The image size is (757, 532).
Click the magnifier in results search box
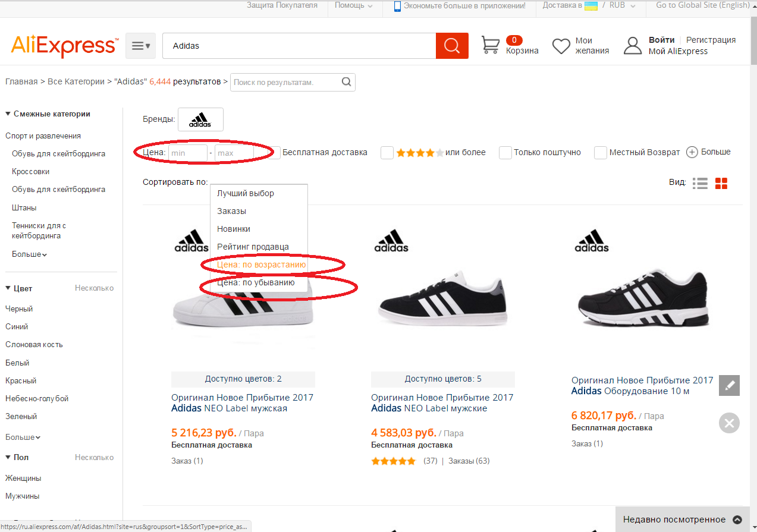[x=347, y=82]
